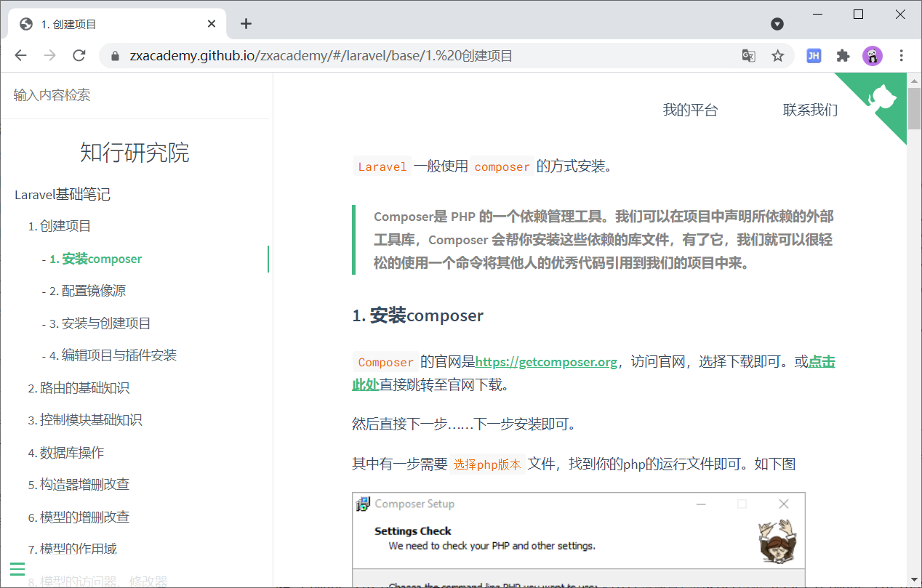Open the GitHub octocat corner ribbon
922x588 pixels.
tap(883, 97)
